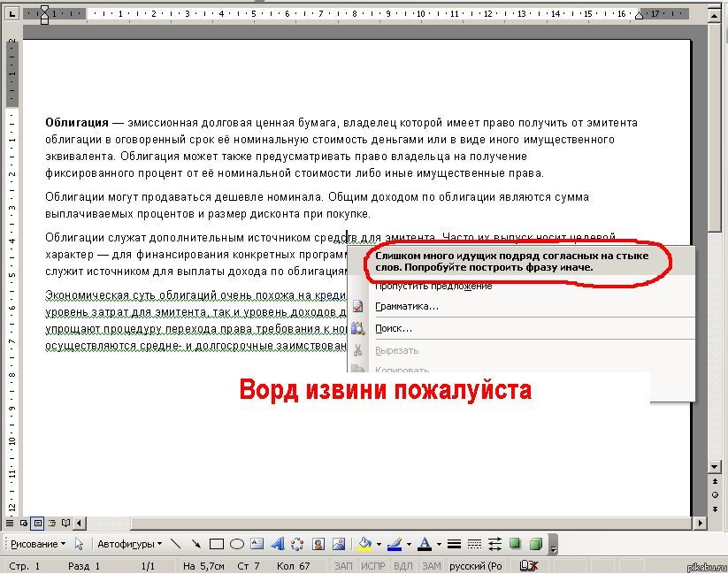The image size is (728, 574).
Task: Switch to Normal view
Action: [x=9, y=524]
